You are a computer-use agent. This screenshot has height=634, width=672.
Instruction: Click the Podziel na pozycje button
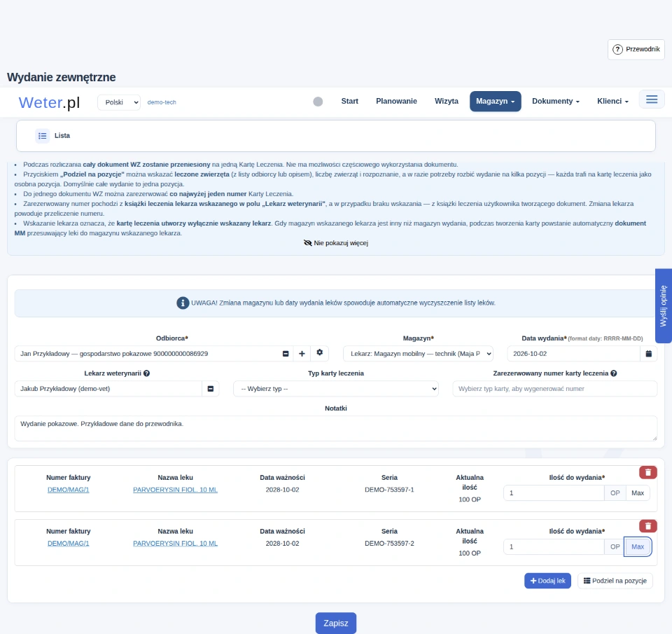(615, 581)
